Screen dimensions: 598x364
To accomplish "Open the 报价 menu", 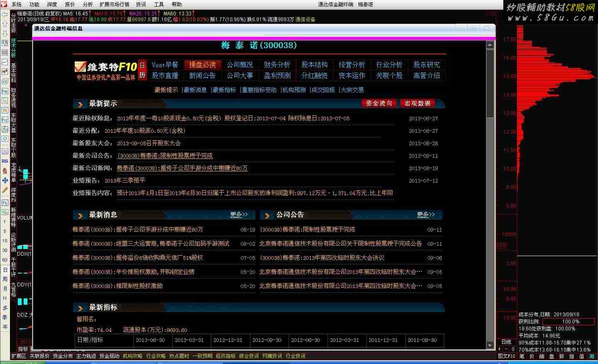I will point(70,4).
